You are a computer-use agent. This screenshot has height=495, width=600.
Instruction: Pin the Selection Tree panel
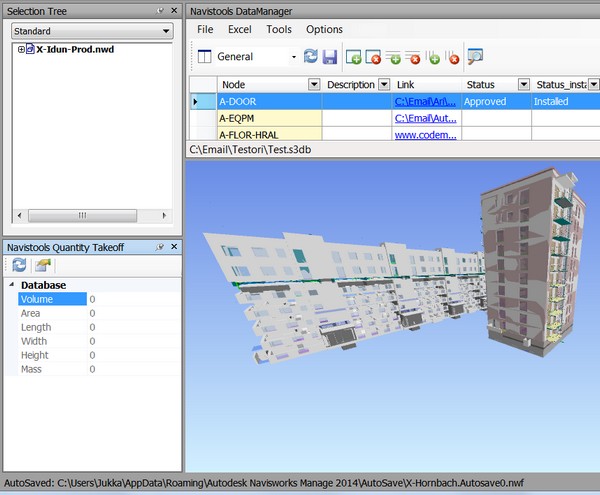[161, 10]
